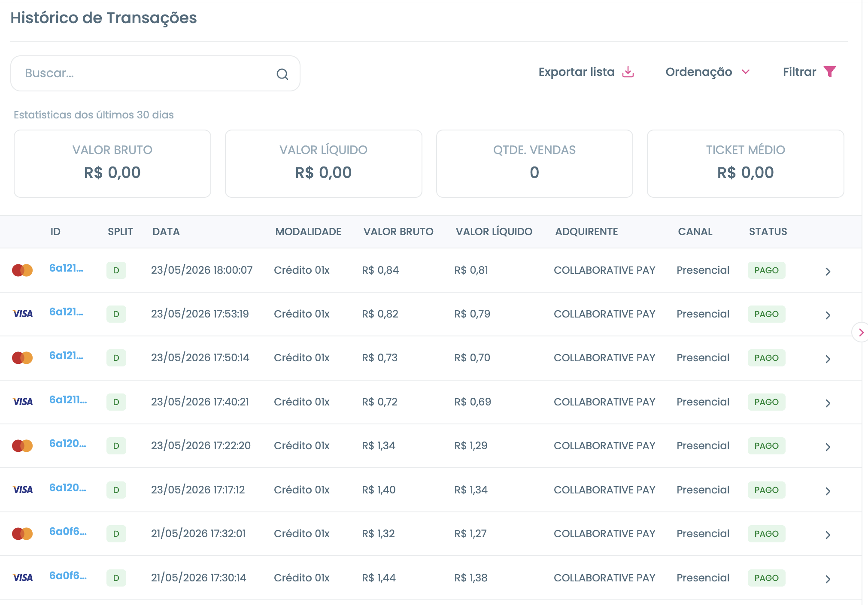The width and height of the screenshot is (868, 605).
Task: Click the VALOR BRUTO column header
Action: [x=398, y=232]
